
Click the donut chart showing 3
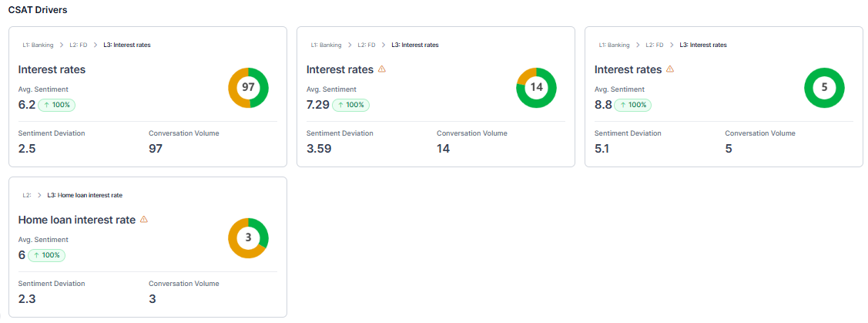(x=248, y=238)
